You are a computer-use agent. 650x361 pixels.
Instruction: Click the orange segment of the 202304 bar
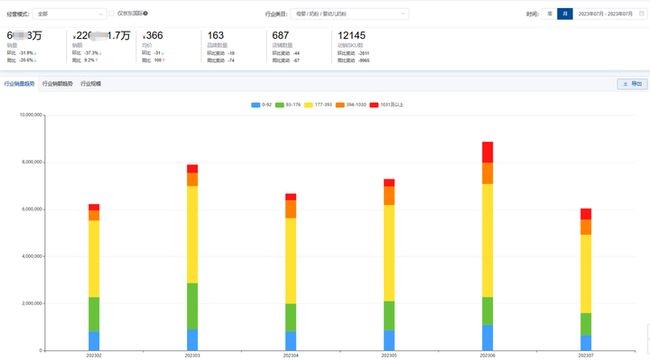(x=291, y=209)
